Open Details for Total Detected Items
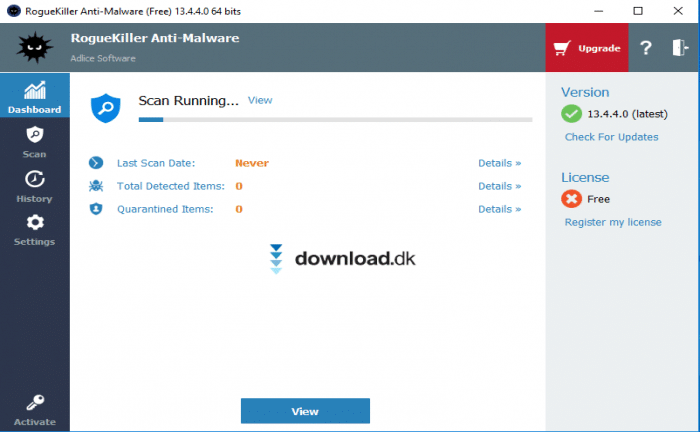Screen dimensions: 700x432 pyautogui.click(x=500, y=186)
